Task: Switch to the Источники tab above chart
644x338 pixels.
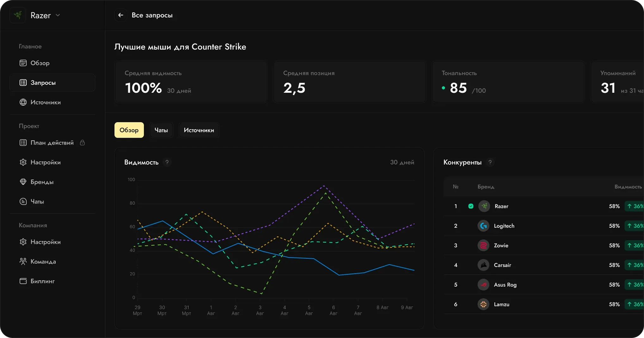Action: [199, 130]
